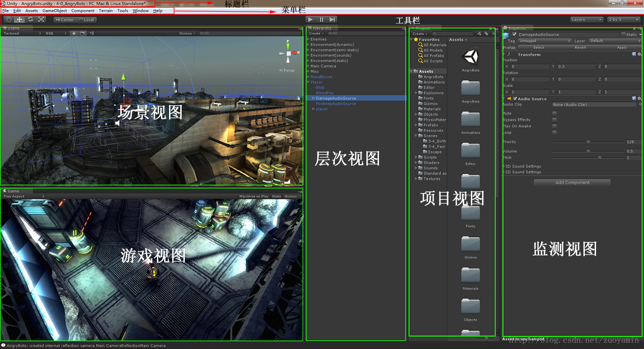Select the Move (translate) tool
This screenshot has height=349, width=644.
[x=19, y=19]
